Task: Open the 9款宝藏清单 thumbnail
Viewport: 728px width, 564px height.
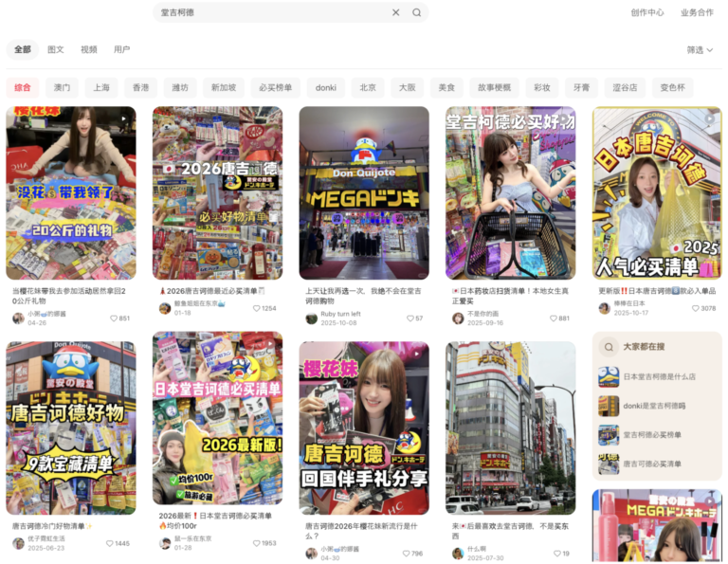Action: [71, 428]
